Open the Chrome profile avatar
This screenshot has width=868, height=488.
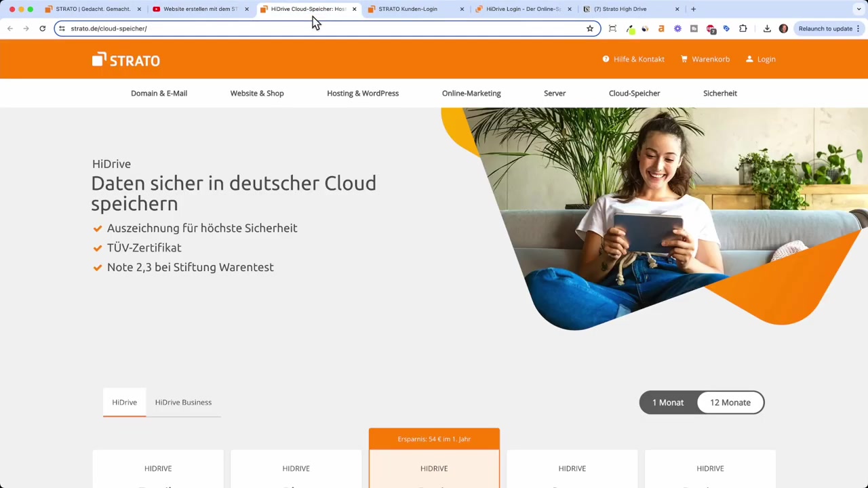[x=783, y=28]
